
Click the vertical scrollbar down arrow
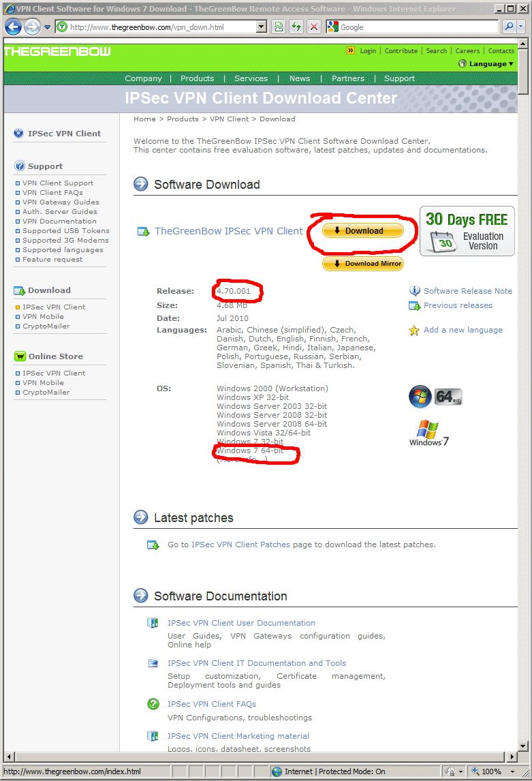[x=522, y=746]
